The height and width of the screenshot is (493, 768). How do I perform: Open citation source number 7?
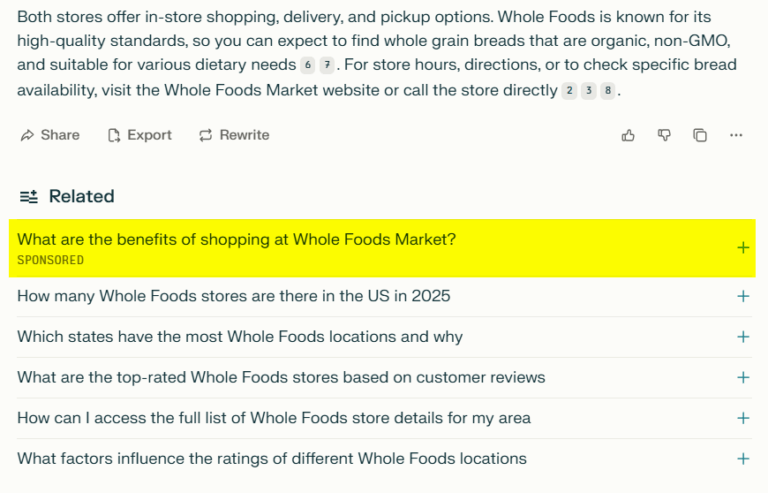327,65
